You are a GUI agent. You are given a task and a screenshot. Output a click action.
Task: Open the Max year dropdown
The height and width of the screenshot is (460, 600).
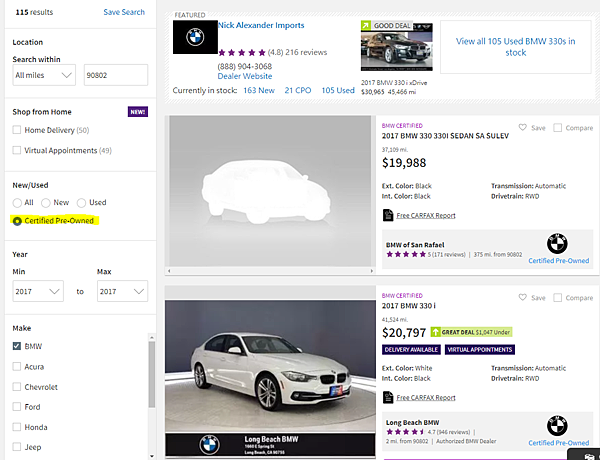tap(122, 291)
